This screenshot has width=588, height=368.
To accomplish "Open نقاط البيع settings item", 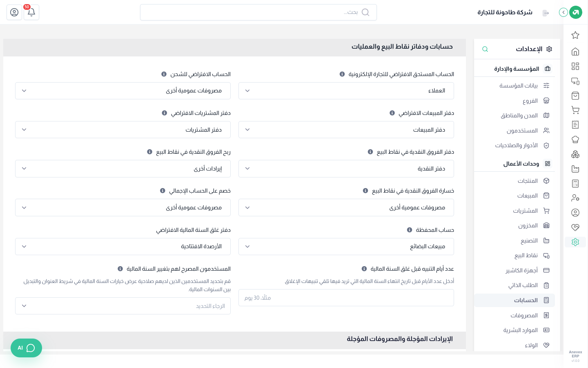I will pos(514,256).
